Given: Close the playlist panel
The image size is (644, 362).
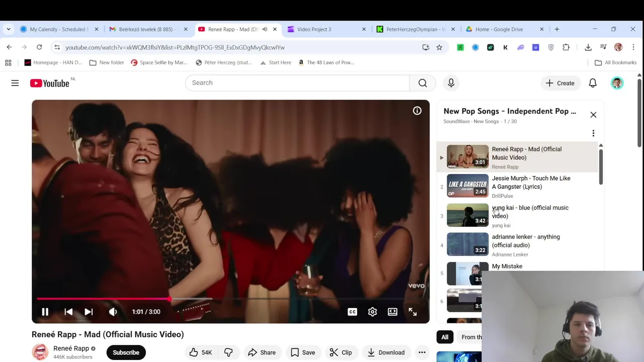Looking at the screenshot, I should (593, 115).
